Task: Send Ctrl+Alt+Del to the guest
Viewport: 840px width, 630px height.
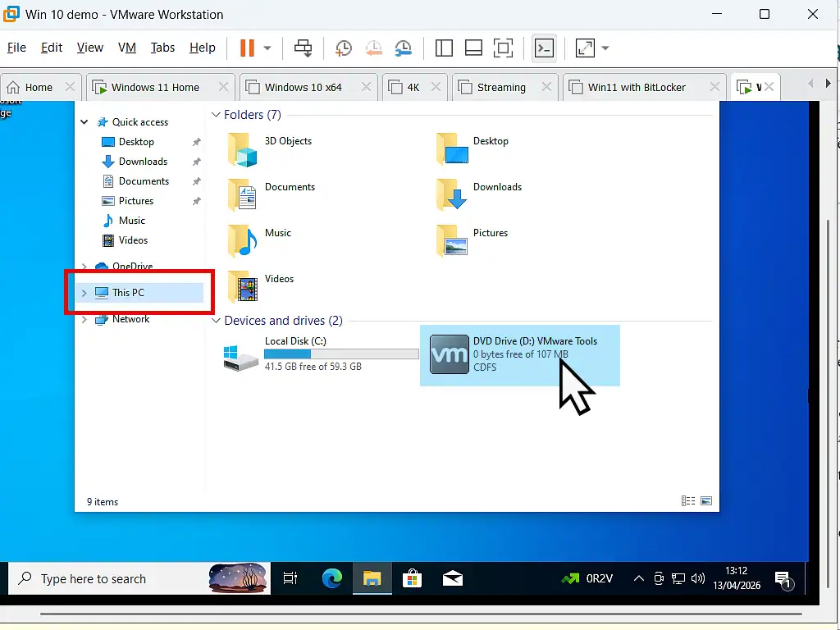Action: pos(303,48)
